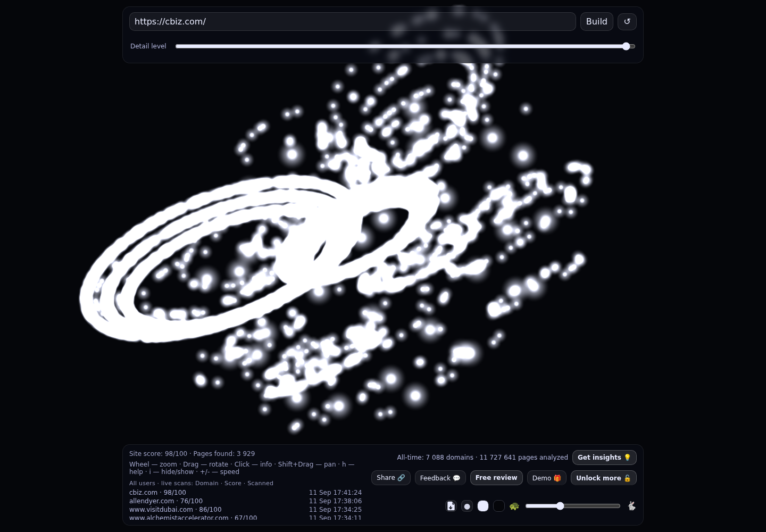Screen dimensions: 766x532
Task: Click the download file icon
Action: (451, 506)
